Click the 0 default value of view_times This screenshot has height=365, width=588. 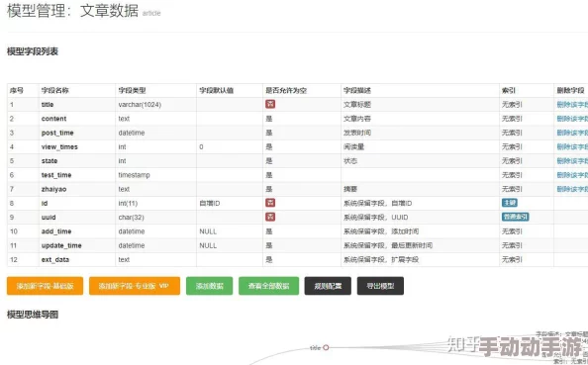pyautogui.click(x=201, y=147)
